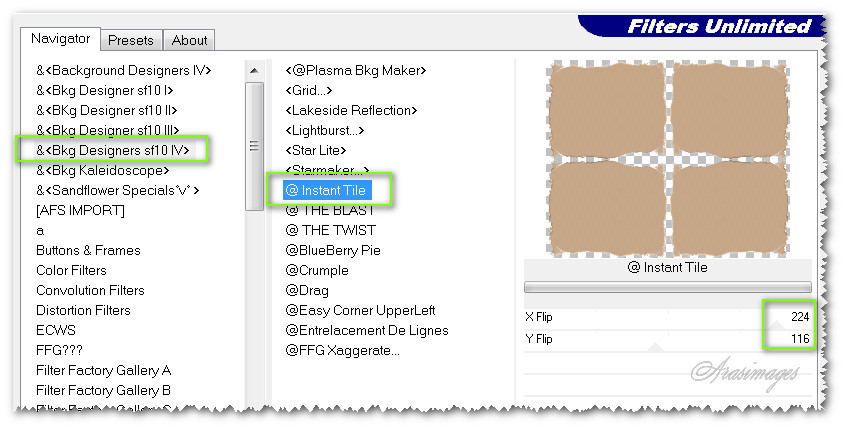847x431 pixels.
Task: Select Convolution Filters category
Action: pyautogui.click(x=90, y=290)
